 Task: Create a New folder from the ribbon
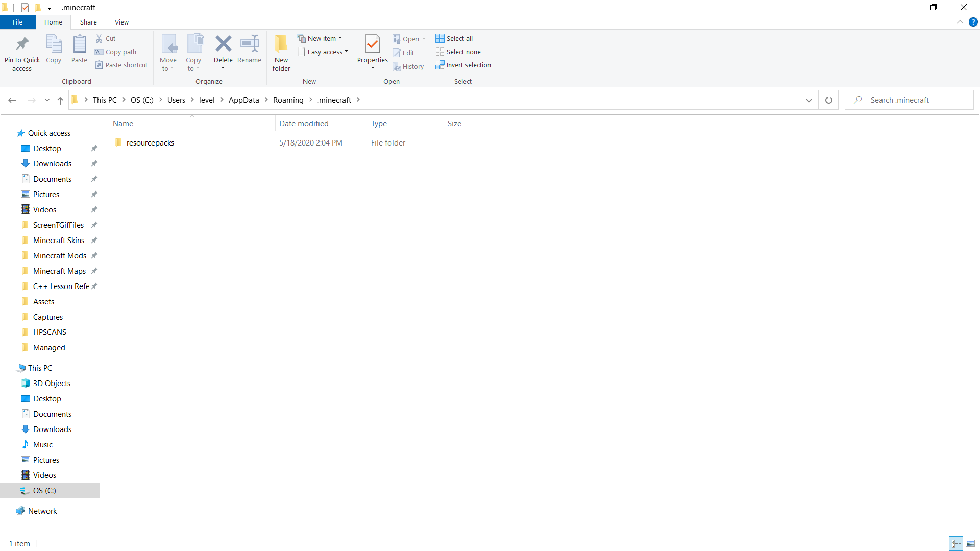coord(281,53)
